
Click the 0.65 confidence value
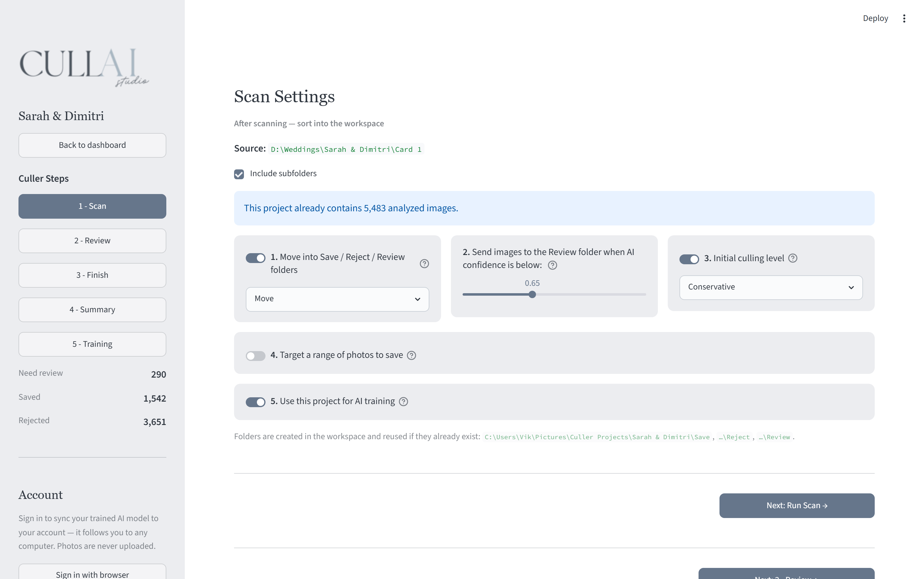(x=532, y=283)
